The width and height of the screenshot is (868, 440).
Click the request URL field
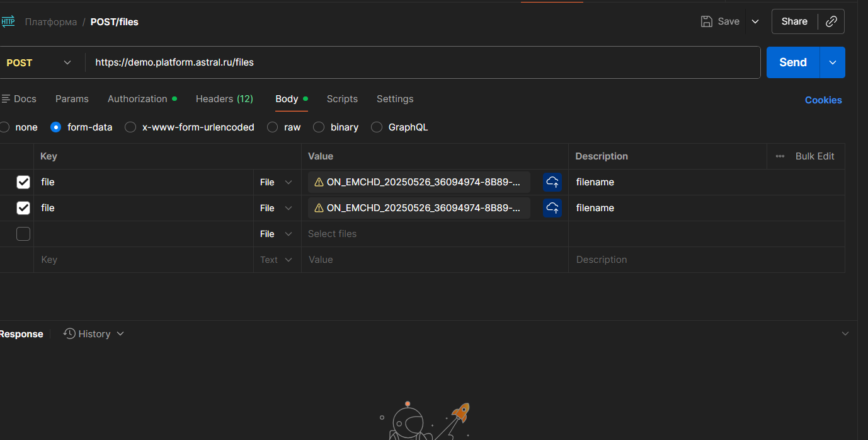[x=422, y=62]
